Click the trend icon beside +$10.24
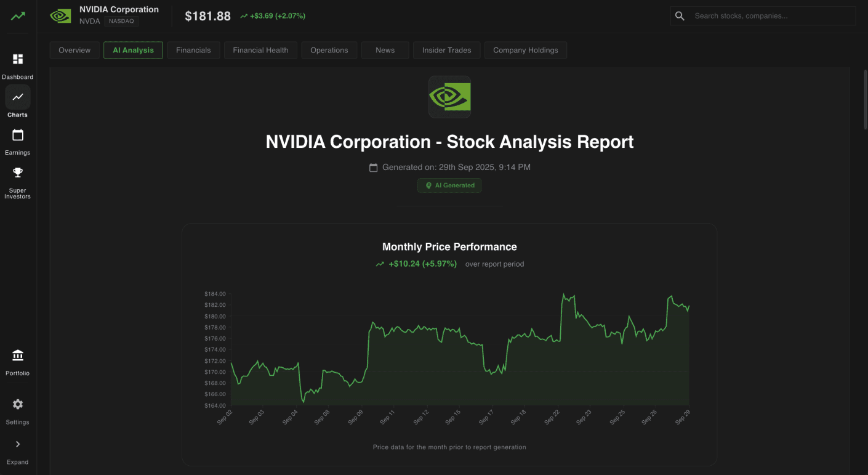868x475 pixels. click(x=380, y=264)
